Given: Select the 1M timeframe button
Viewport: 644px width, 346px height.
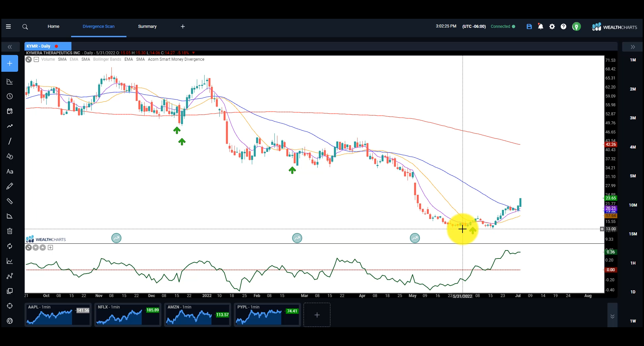Looking at the screenshot, I should [633, 60].
